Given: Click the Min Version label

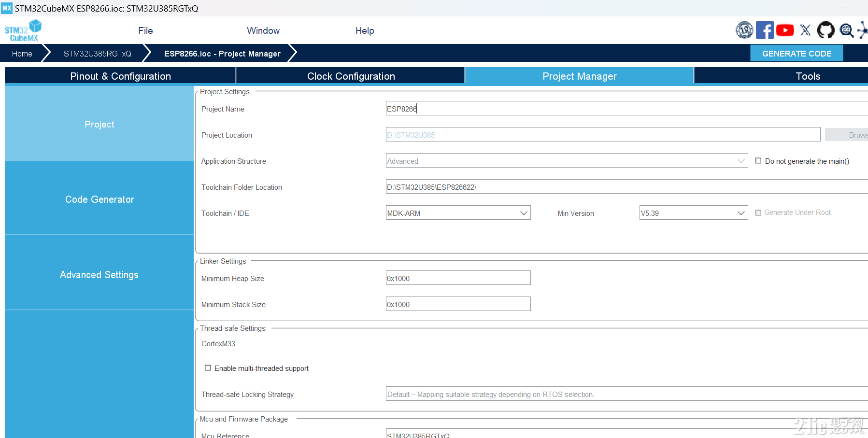Looking at the screenshot, I should pyautogui.click(x=576, y=213).
